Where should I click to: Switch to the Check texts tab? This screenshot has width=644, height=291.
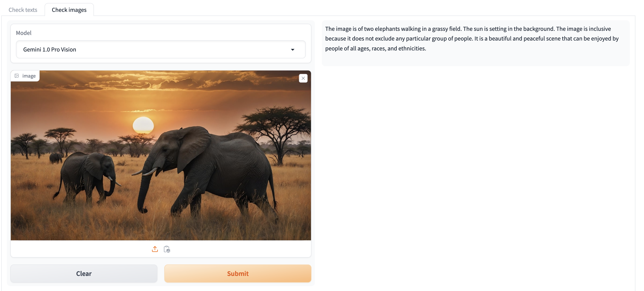click(x=23, y=10)
